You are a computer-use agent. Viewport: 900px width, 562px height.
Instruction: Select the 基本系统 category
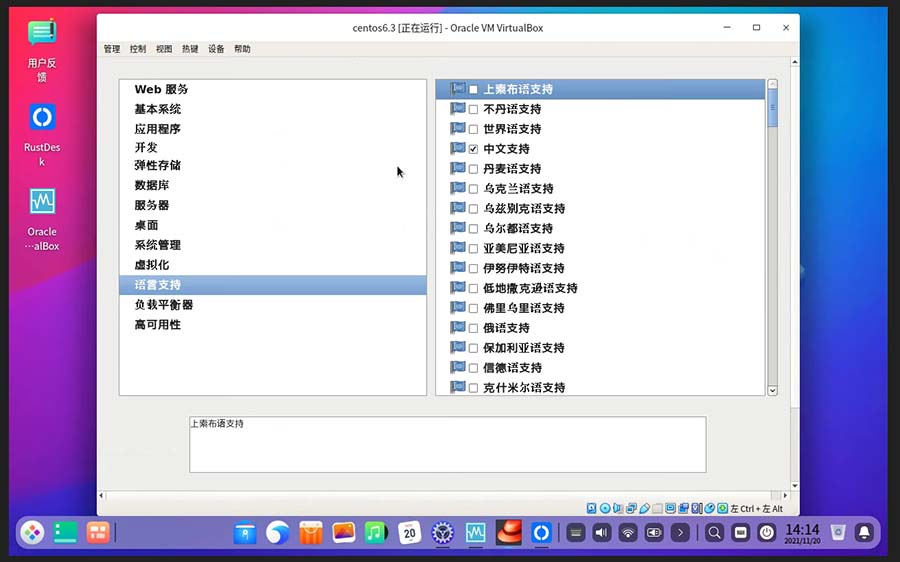273,109
